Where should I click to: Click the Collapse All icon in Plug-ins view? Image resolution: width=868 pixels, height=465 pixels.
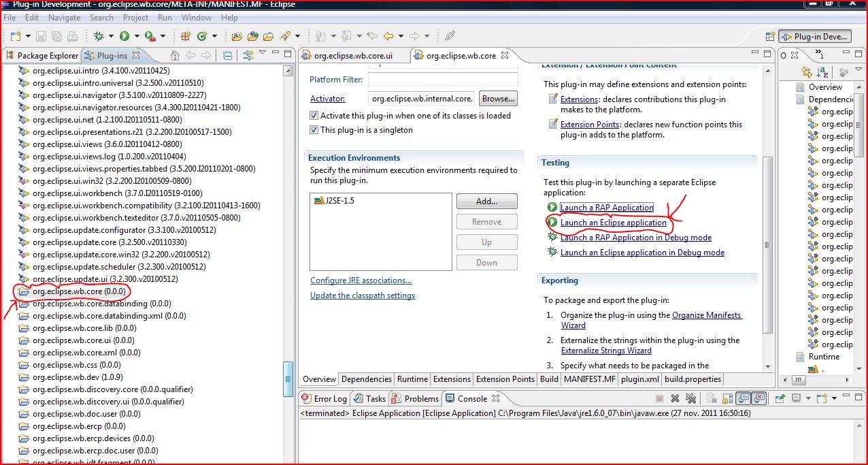[228, 56]
